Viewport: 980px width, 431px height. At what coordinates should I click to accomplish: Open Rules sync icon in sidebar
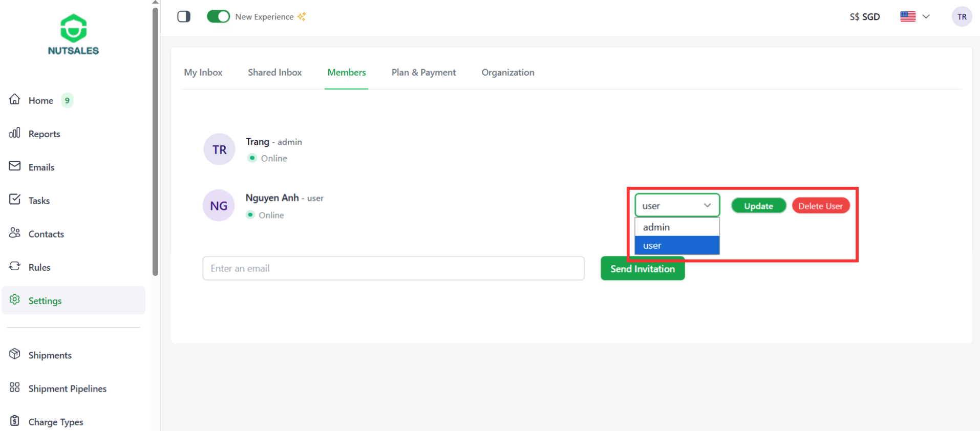coord(15,267)
